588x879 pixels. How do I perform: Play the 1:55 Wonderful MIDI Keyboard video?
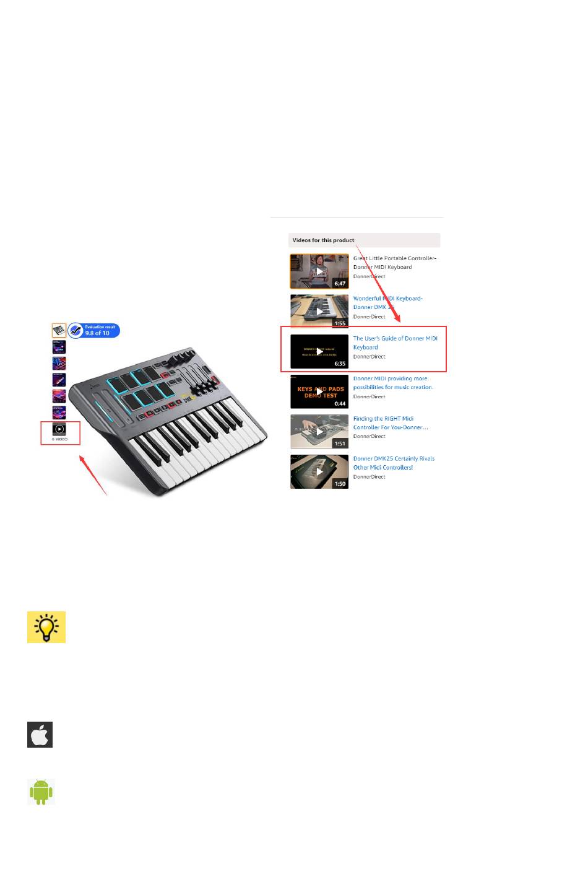point(319,311)
